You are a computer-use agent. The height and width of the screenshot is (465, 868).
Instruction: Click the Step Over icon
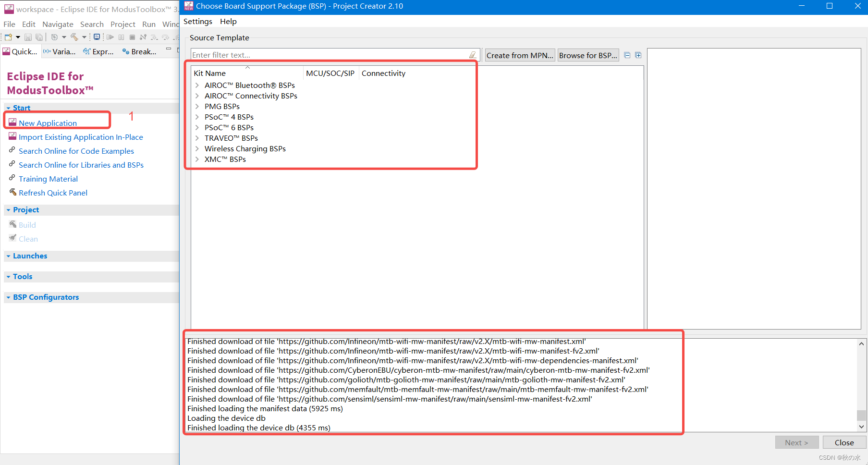165,37
